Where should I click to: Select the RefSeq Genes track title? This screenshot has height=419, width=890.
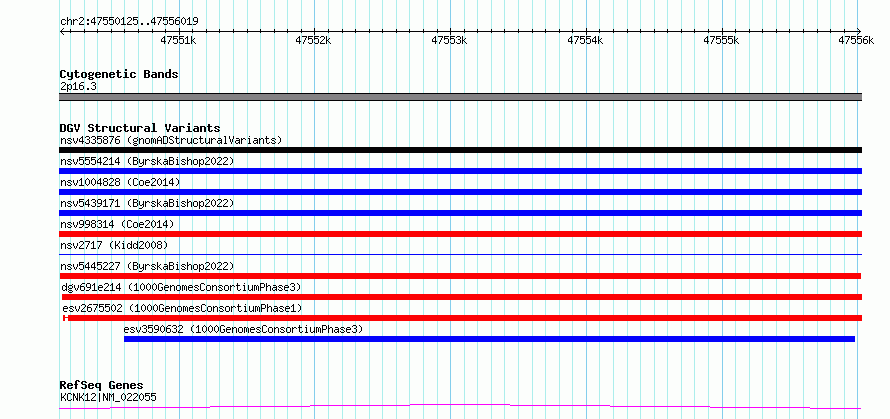(102, 386)
